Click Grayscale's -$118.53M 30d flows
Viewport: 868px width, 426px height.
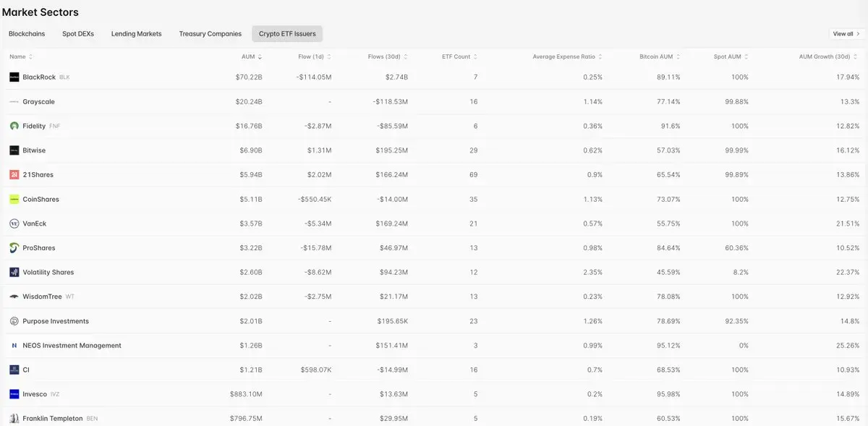click(x=391, y=101)
